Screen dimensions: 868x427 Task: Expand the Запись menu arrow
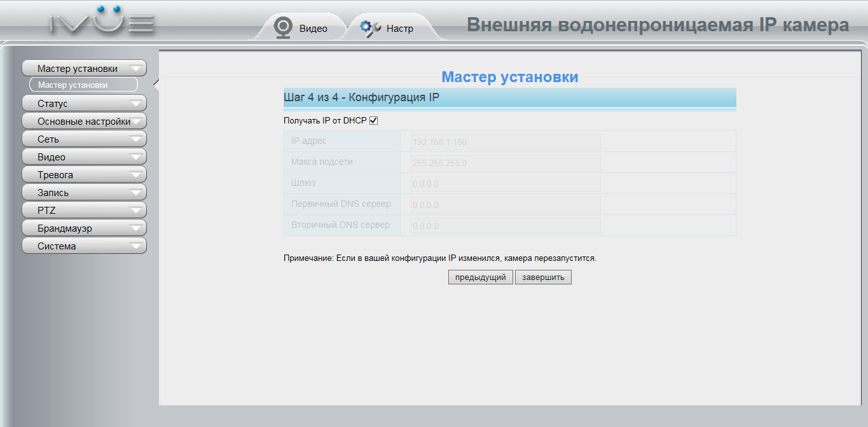136,192
